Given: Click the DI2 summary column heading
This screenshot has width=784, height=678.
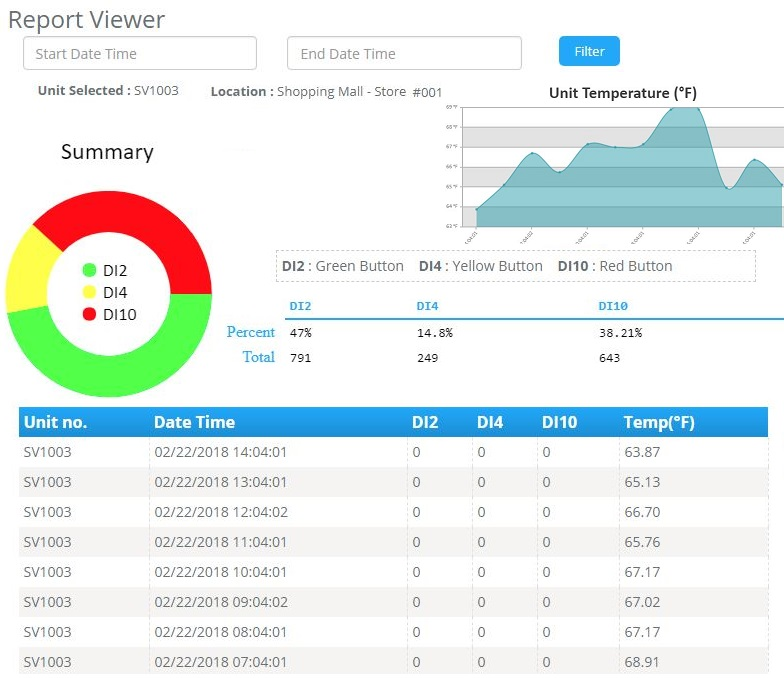Looking at the screenshot, I should [x=300, y=306].
